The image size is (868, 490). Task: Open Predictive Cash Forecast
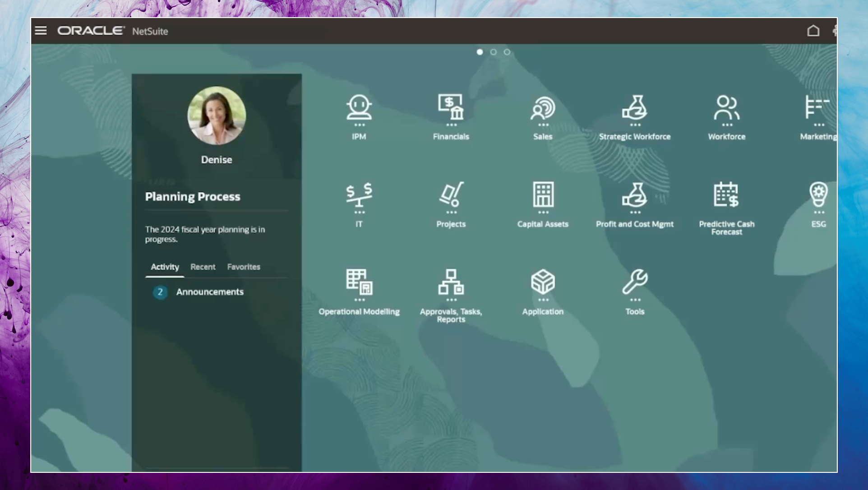pyautogui.click(x=726, y=195)
